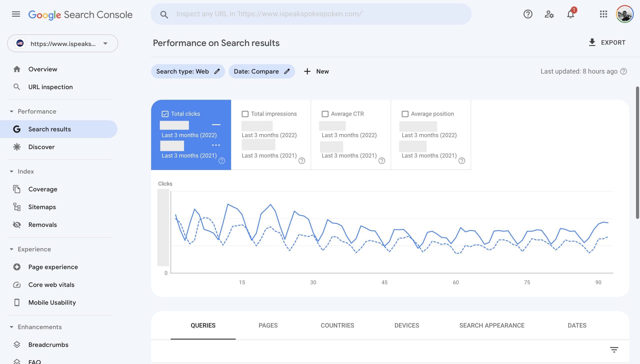Open the URL inspection link
The image size is (640, 364).
(50, 87)
